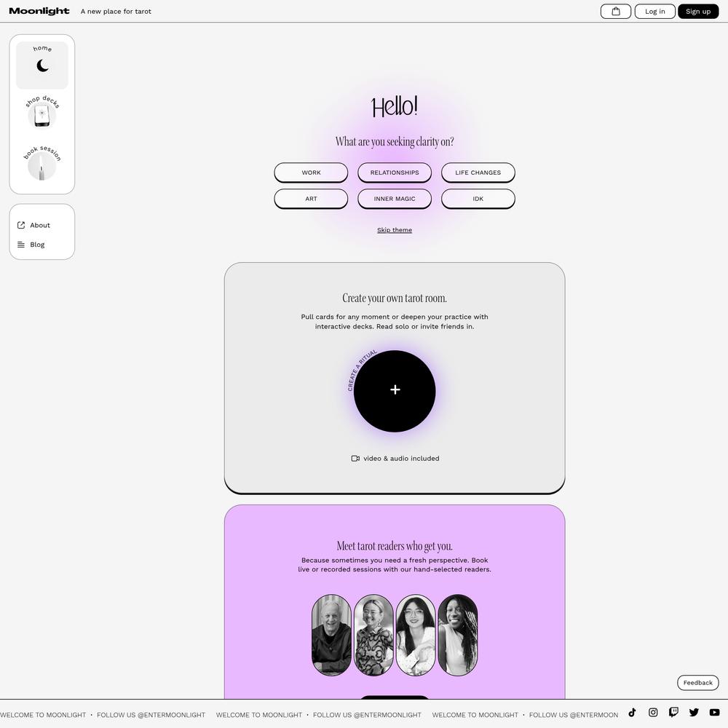Image resolution: width=728 pixels, height=728 pixels.
Task: Open Moonlight's YouTube channel
Action: pyautogui.click(x=715, y=712)
